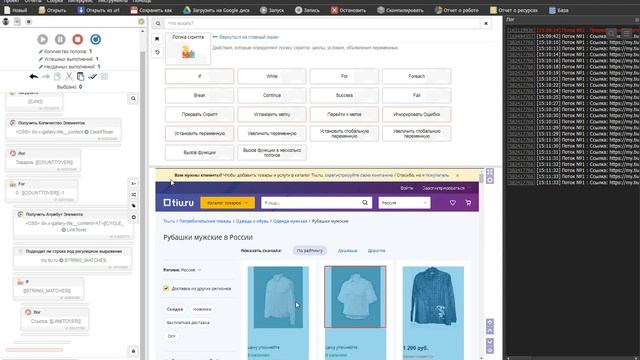
Task: Click the paste clipboard icon
Action: click(80, 76)
